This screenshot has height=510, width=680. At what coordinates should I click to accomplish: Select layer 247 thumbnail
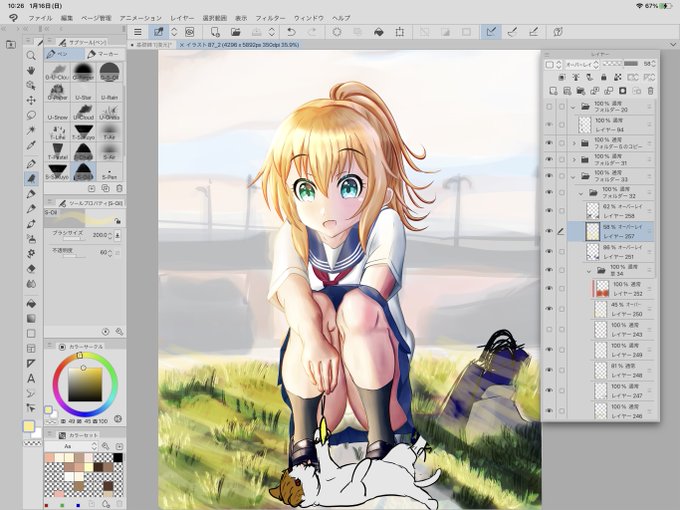point(601,391)
